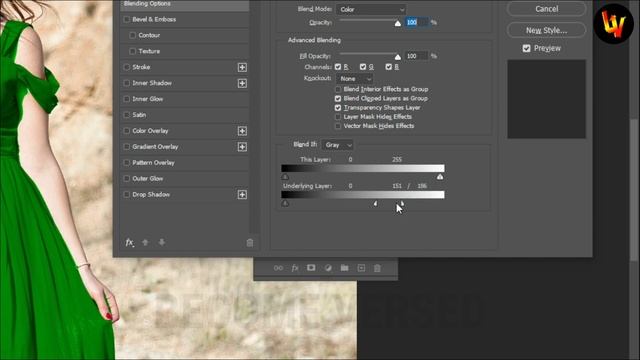Click the Opacity slider handle
640x360 pixels.
398,23
